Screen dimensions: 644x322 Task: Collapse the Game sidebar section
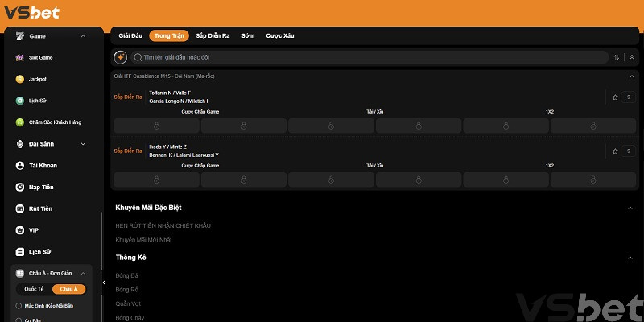[83, 36]
